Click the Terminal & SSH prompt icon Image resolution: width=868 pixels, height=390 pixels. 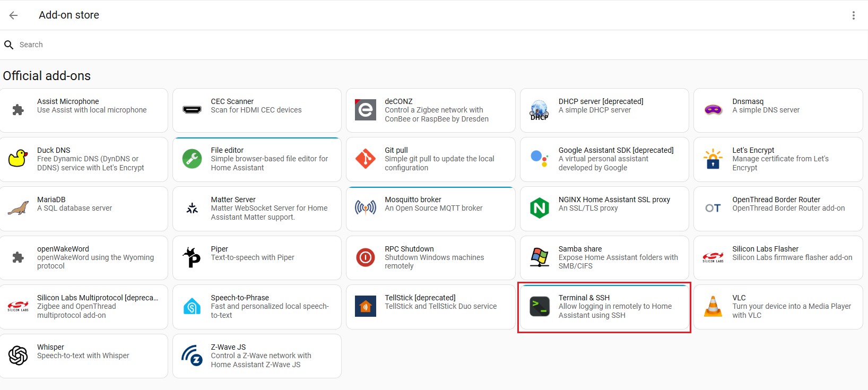(x=539, y=306)
